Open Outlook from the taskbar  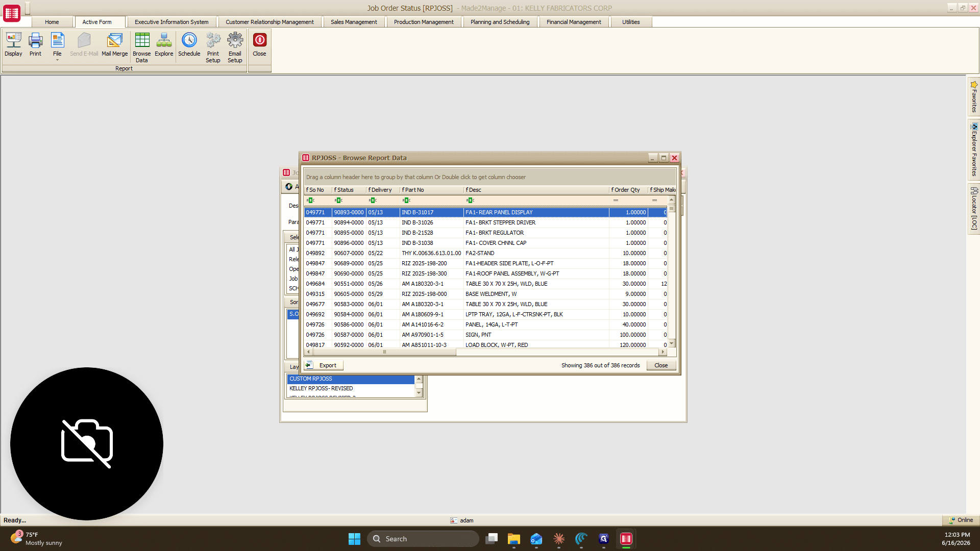tap(536, 539)
